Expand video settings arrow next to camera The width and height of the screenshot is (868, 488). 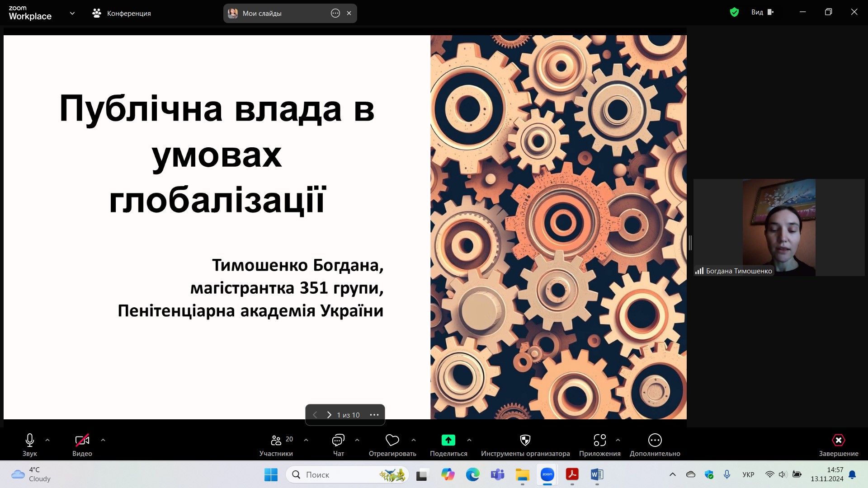(x=103, y=440)
